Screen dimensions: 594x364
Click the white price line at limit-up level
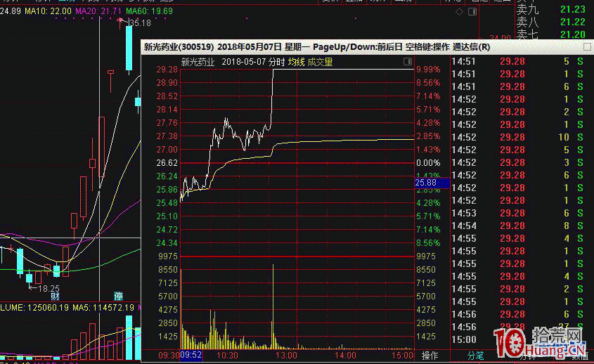tap(343, 70)
